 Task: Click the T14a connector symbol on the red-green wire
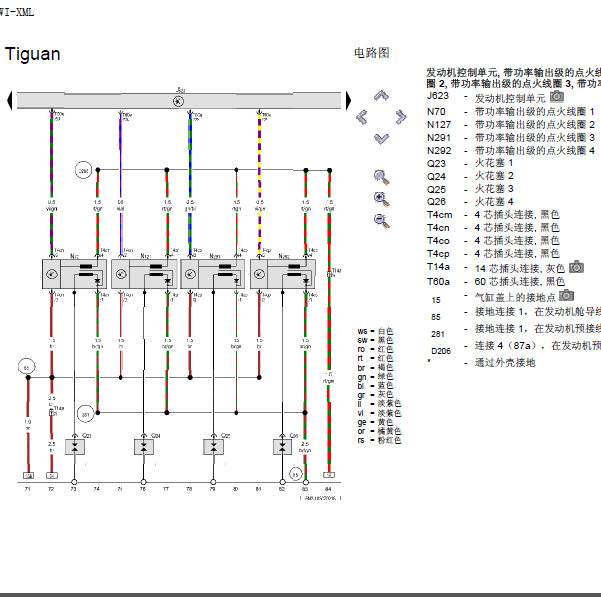click(x=329, y=274)
